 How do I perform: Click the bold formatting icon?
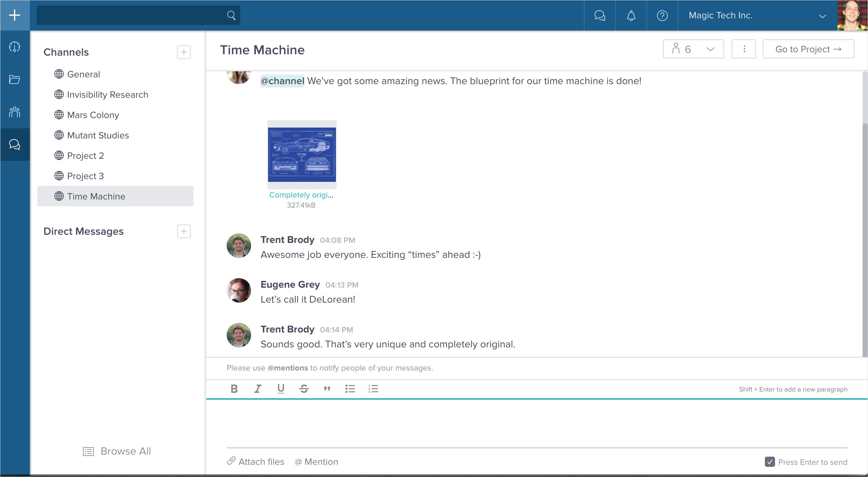pos(234,389)
